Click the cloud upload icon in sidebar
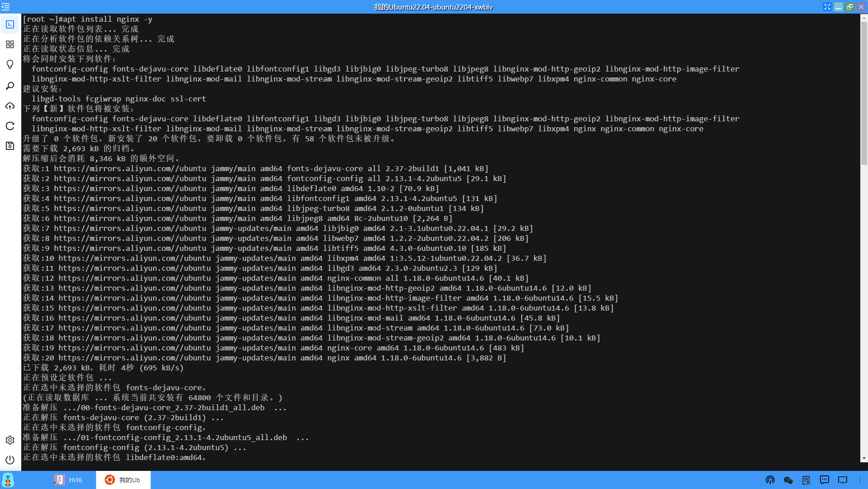This screenshot has height=489, width=868. [x=10, y=106]
